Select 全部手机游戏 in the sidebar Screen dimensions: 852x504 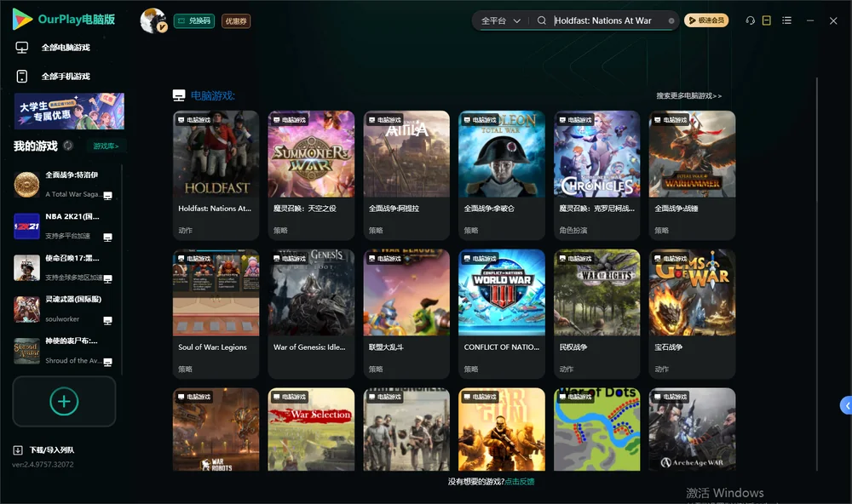point(66,76)
